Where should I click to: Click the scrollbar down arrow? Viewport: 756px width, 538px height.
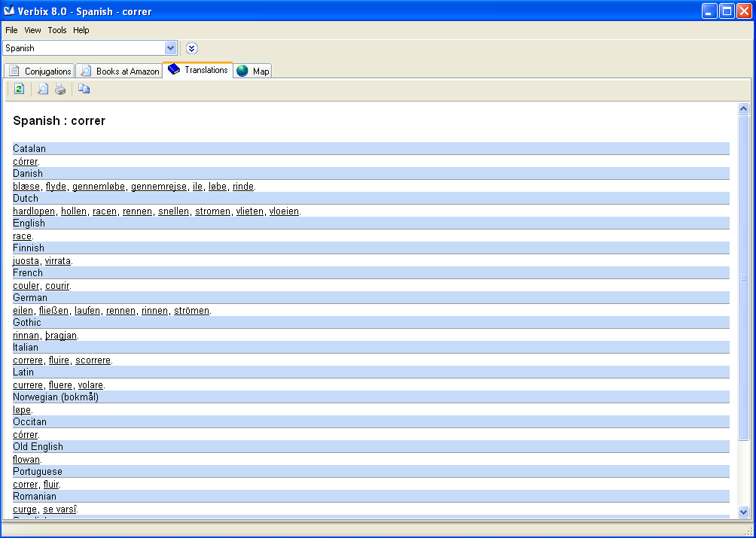click(743, 512)
